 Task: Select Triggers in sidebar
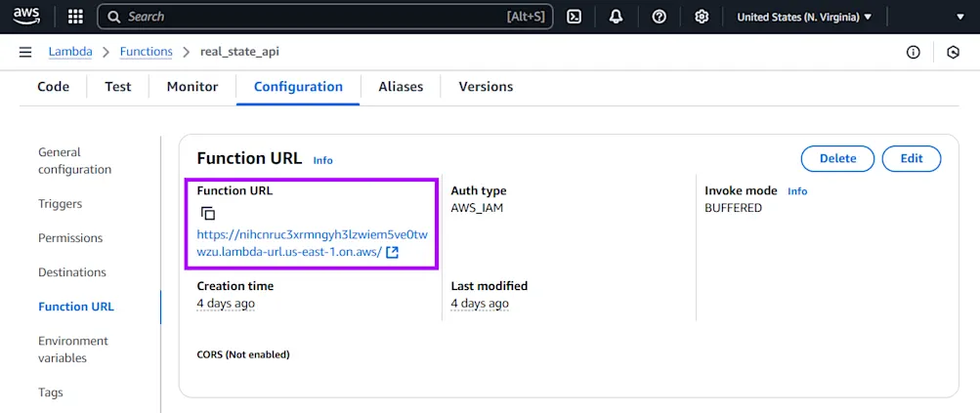pyautogui.click(x=60, y=204)
